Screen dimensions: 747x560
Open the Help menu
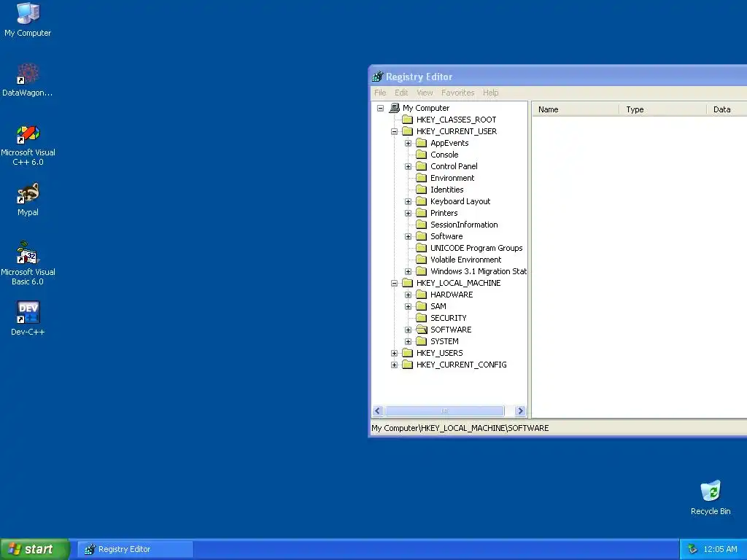coord(490,93)
